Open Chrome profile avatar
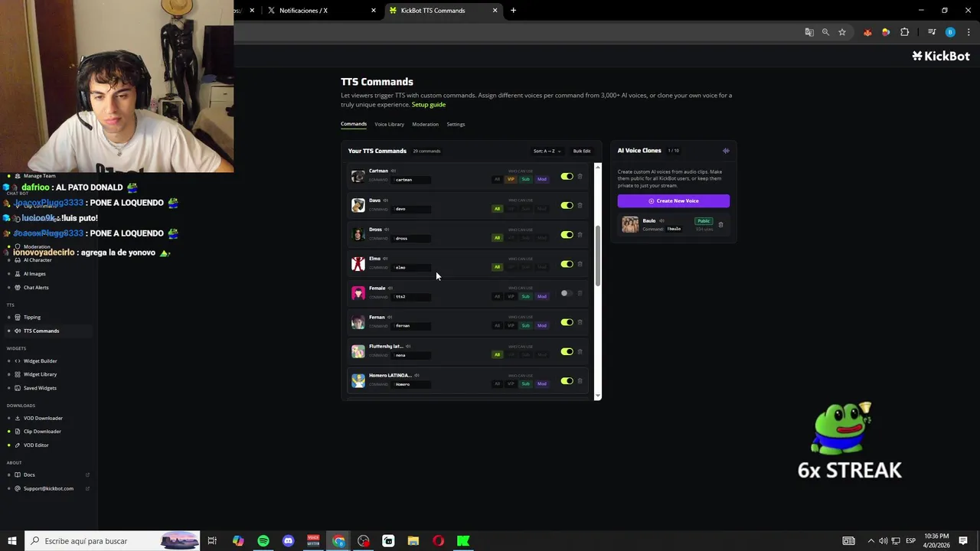Screen dimensions: 980x551 [950, 32]
